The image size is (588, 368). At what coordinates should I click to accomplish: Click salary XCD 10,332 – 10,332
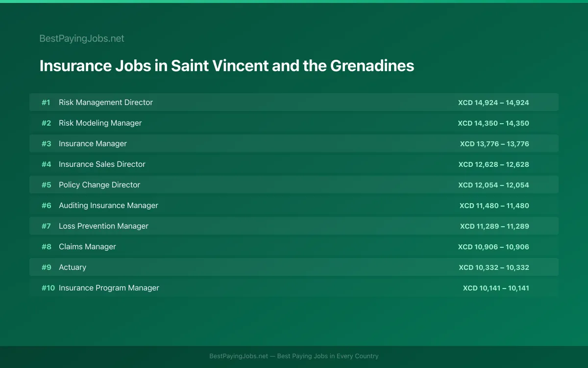pyautogui.click(x=494, y=267)
